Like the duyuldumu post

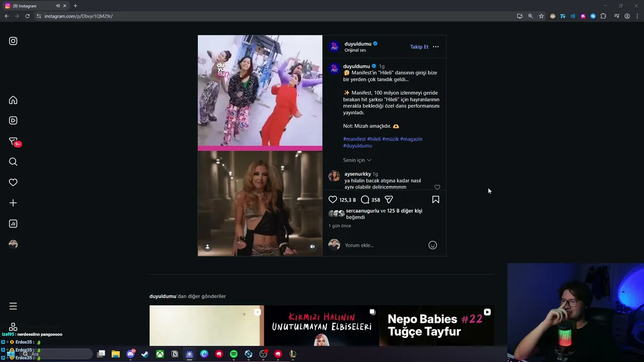[333, 200]
